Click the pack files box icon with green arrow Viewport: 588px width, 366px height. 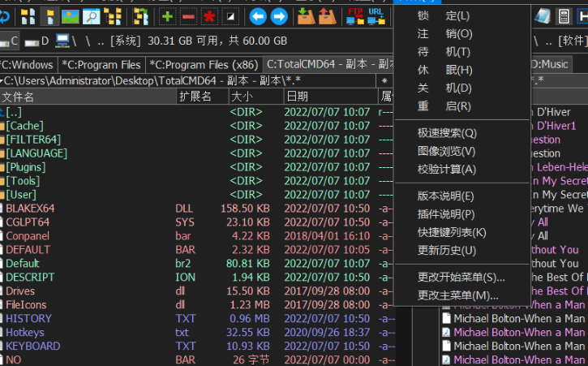click(306, 16)
